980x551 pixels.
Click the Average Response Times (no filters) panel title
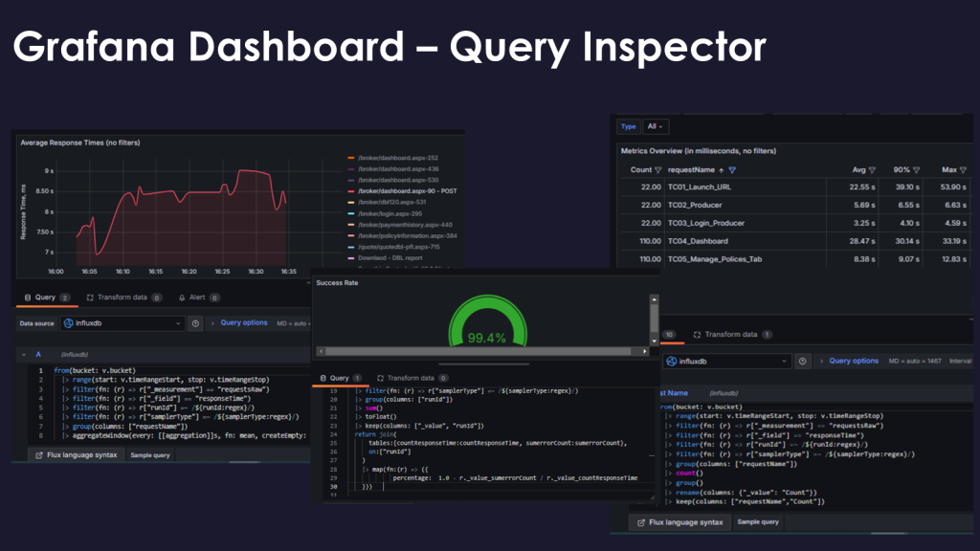pos(80,143)
